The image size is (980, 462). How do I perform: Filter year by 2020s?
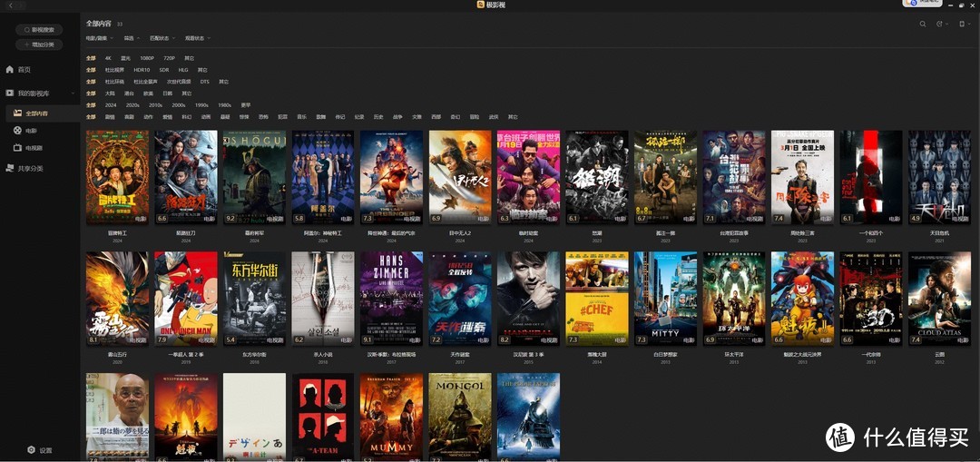[x=132, y=105]
